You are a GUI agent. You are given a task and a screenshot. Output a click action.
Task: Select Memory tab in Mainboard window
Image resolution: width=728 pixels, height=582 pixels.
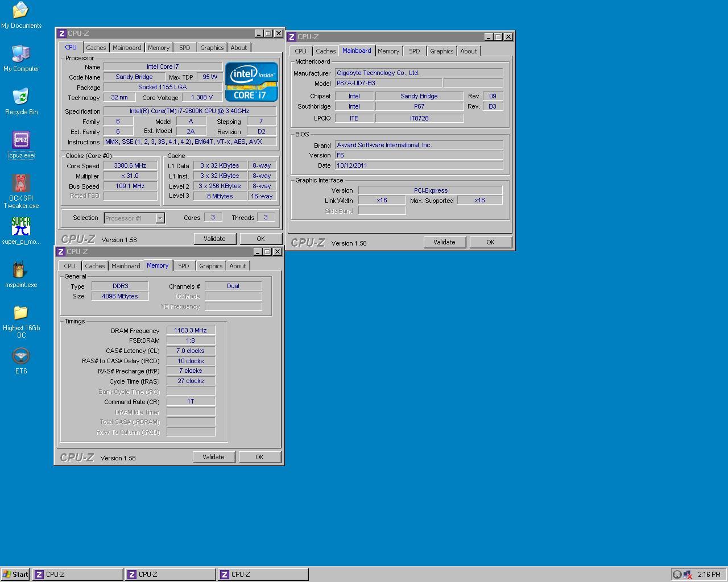pyautogui.click(x=388, y=51)
